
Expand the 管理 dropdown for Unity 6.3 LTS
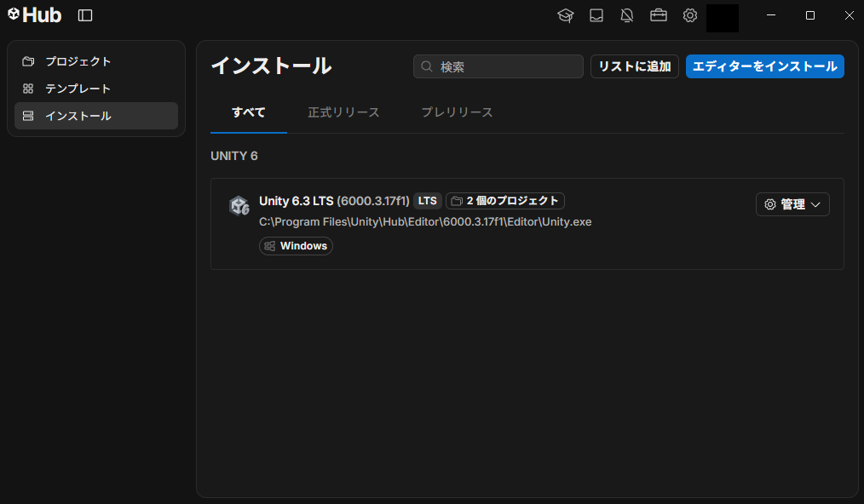click(792, 204)
